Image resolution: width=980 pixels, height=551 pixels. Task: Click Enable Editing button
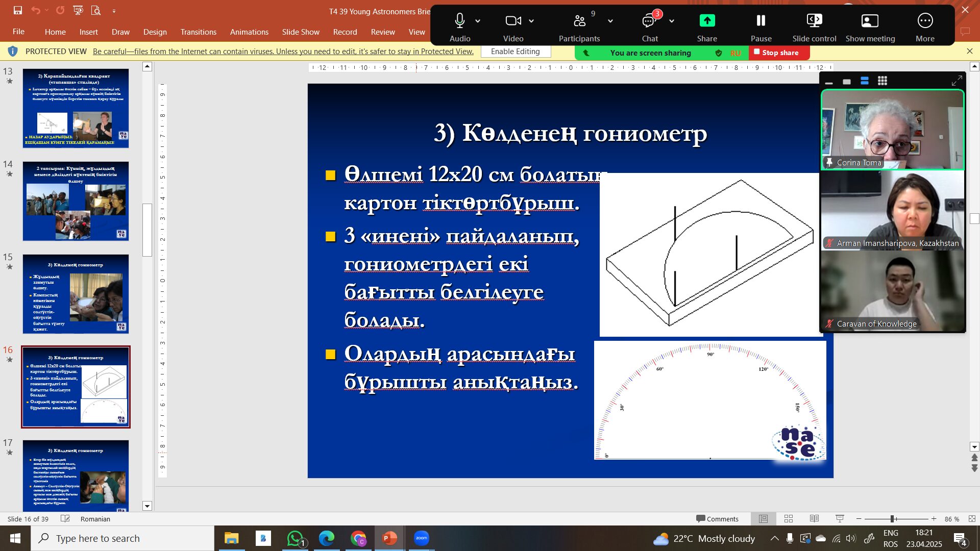click(x=515, y=52)
